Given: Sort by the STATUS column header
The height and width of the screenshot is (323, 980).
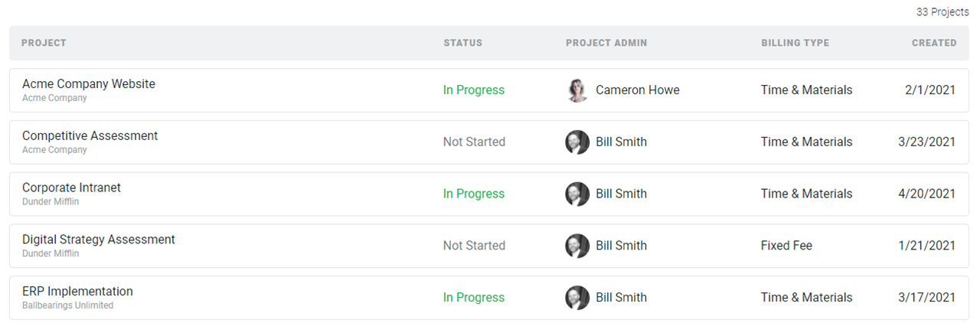Looking at the screenshot, I should pos(463,43).
